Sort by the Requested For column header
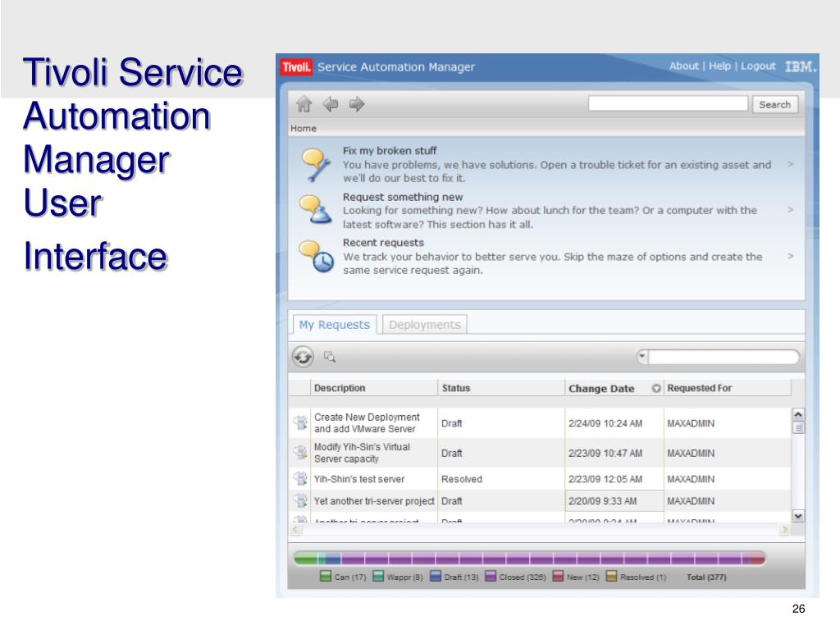 (728, 388)
